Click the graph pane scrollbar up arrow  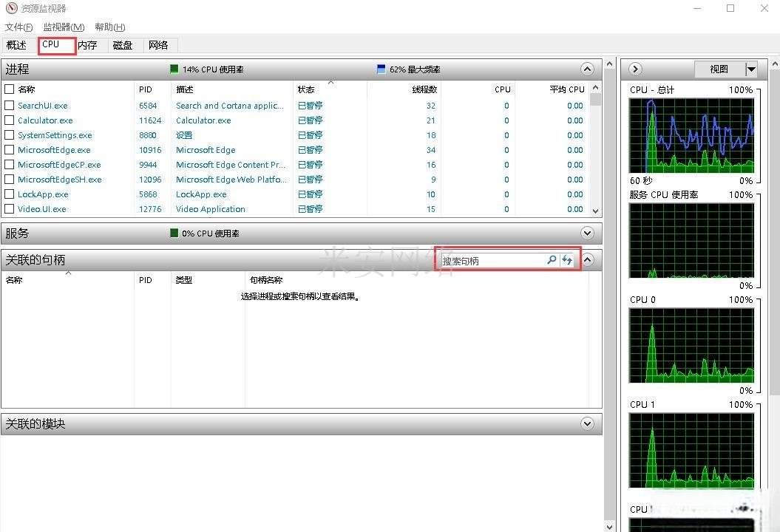(x=775, y=64)
